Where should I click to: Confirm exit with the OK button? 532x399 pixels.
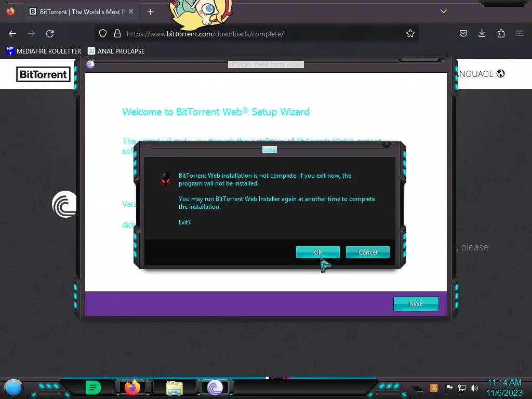[x=317, y=252]
